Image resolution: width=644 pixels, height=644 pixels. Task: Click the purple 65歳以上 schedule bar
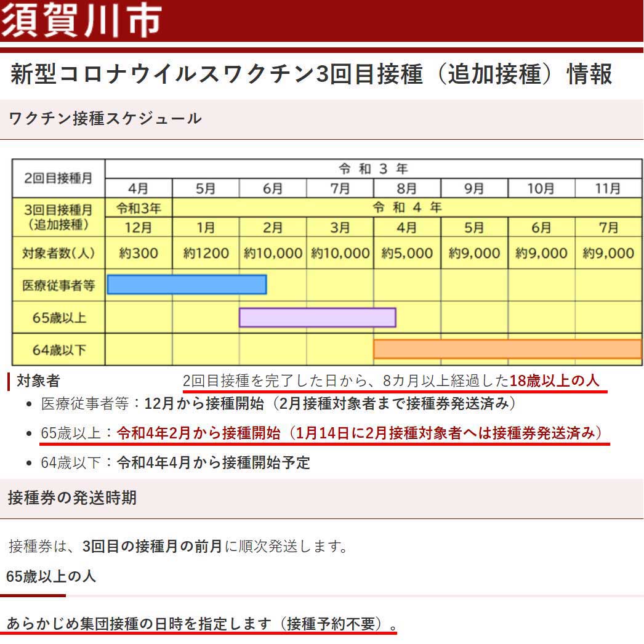(318, 318)
